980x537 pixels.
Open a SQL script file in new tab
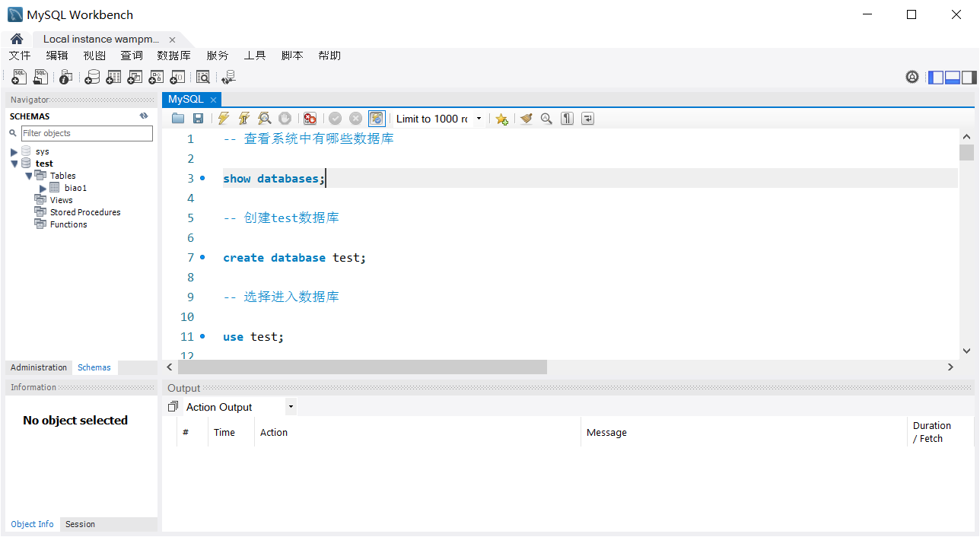pos(40,77)
